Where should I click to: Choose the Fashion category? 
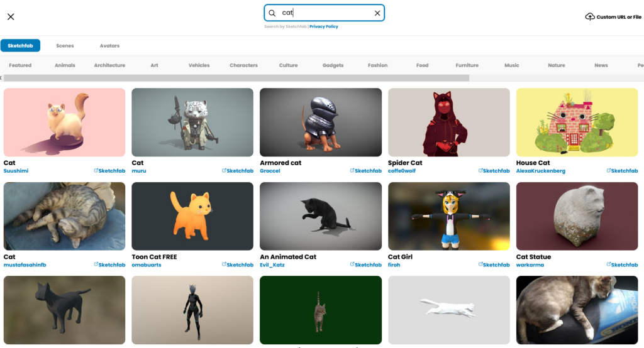click(x=378, y=65)
